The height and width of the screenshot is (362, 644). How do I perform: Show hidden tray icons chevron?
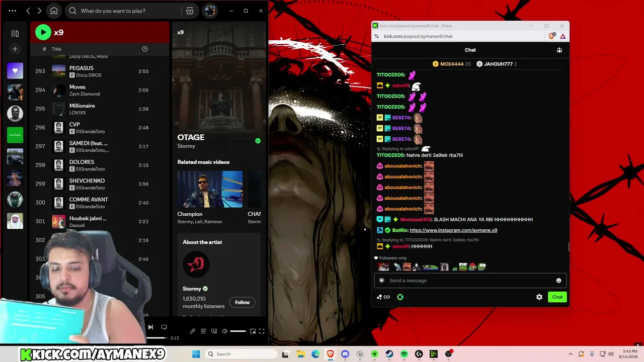(x=570, y=354)
